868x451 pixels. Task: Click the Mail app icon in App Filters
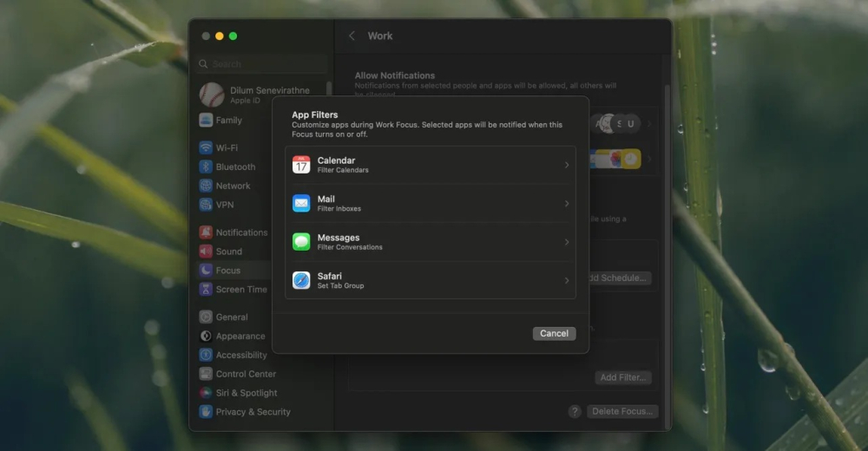pos(301,203)
